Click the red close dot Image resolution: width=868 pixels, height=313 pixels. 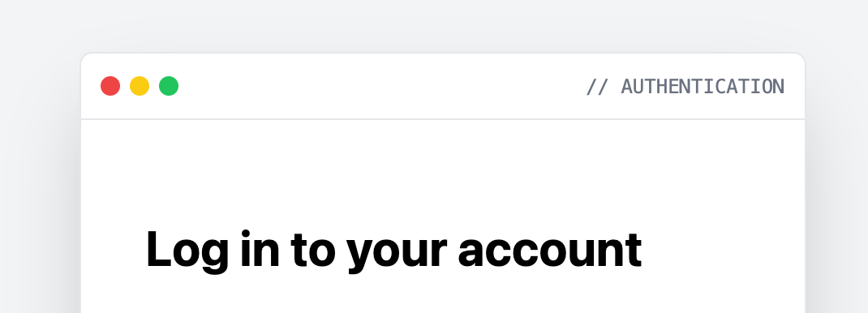(110, 86)
